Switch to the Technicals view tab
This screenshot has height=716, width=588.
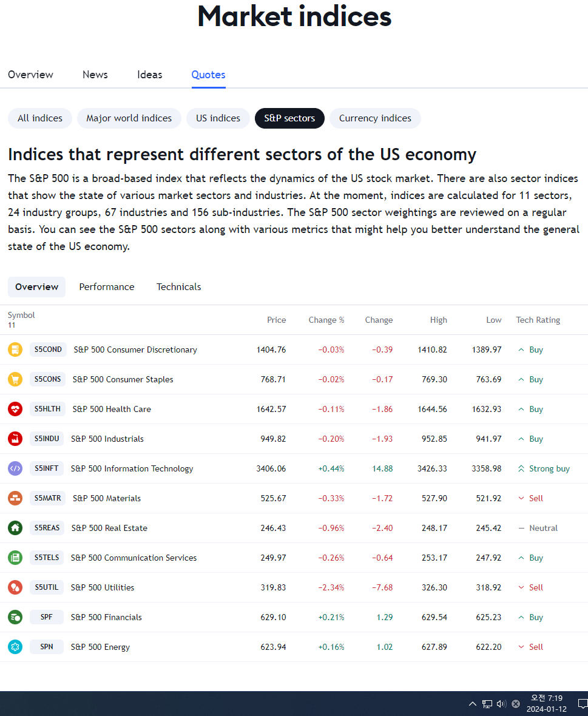click(178, 287)
